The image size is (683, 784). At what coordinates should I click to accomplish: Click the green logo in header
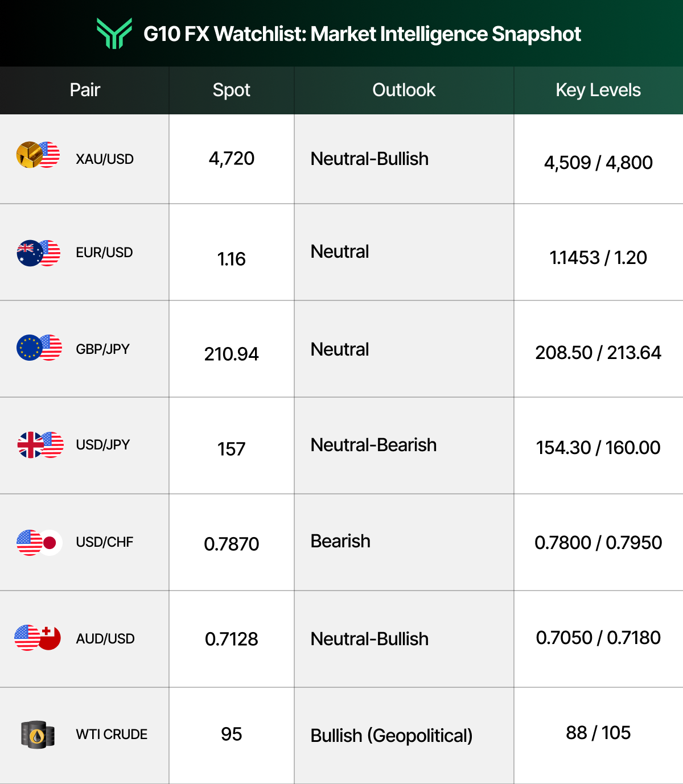[x=114, y=34]
